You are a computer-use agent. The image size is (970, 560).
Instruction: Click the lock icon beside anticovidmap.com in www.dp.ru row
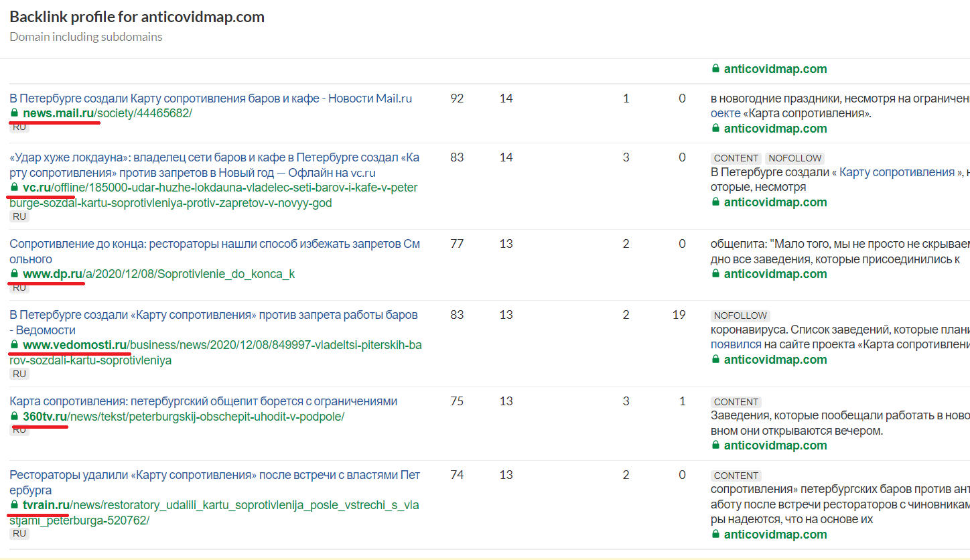[x=715, y=274]
